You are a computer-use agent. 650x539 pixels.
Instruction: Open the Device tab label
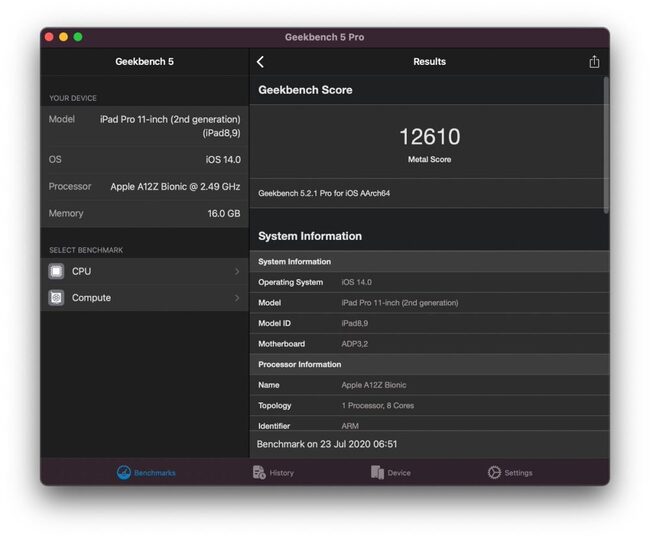399,473
